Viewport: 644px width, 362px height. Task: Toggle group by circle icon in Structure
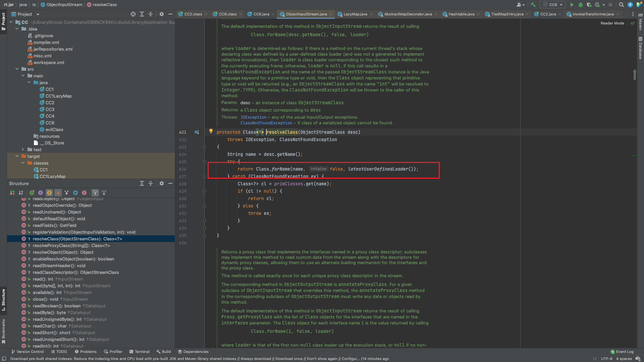coord(75,193)
